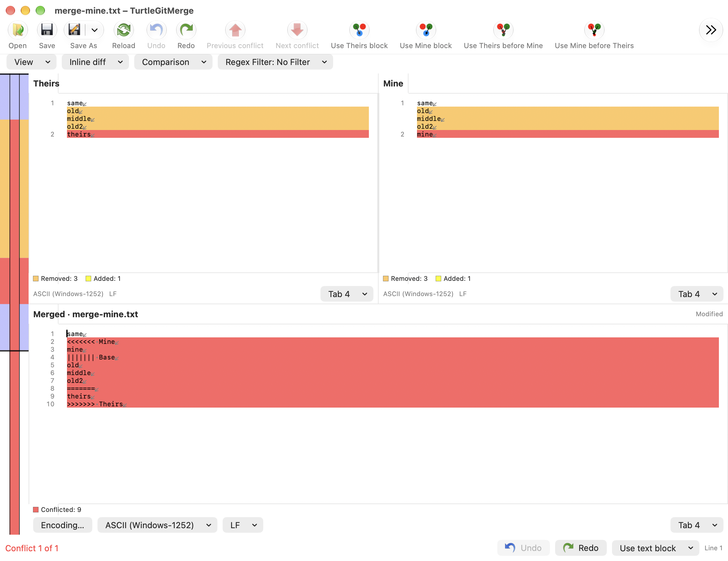Open the LF line ending dropdown
This screenshot has height=561, width=728.
(x=243, y=525)
